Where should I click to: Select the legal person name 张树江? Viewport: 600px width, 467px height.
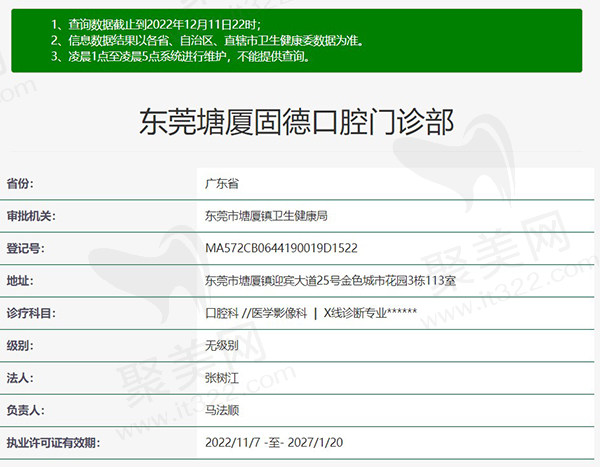222,378
